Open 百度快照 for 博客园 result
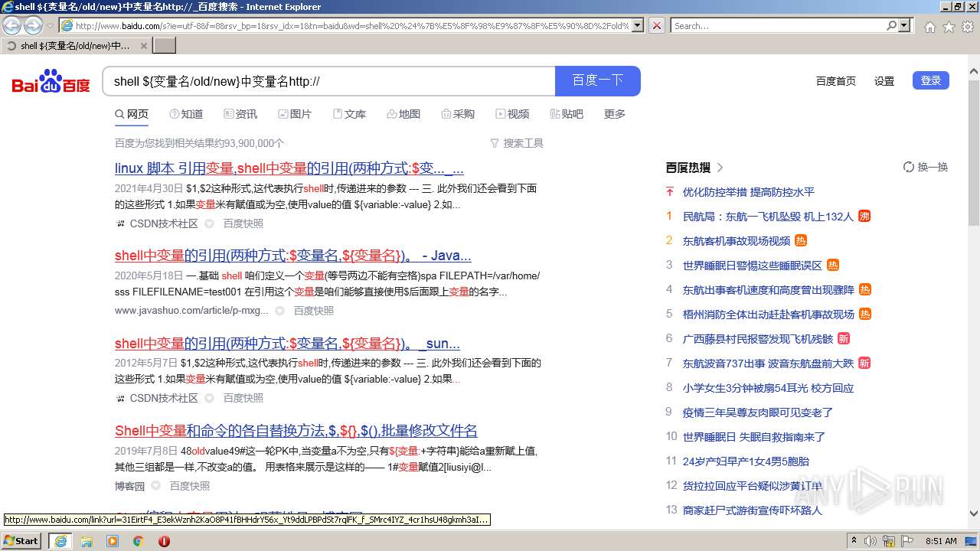Viewport: 980px width, 551px height. point(190,486)
